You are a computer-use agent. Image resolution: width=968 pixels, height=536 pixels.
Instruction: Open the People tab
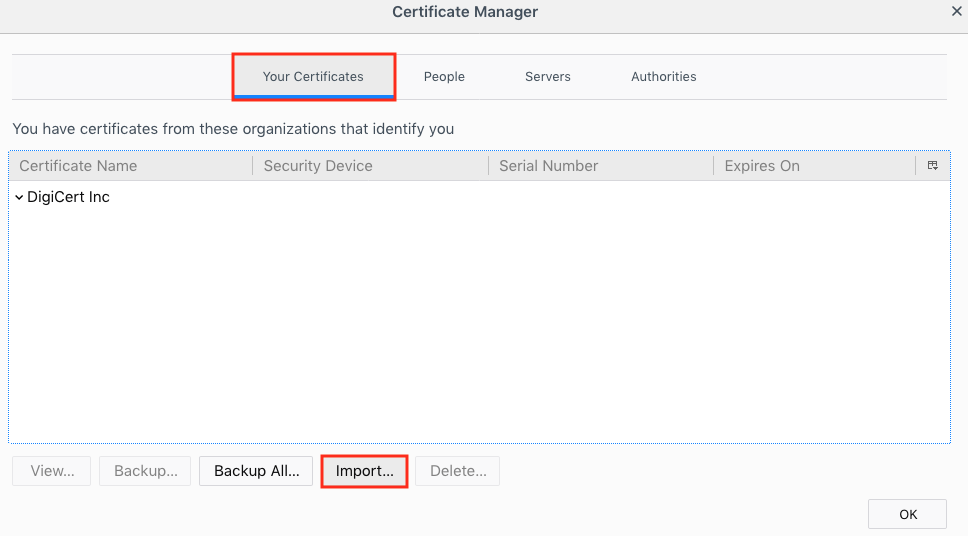click(444, 77)
